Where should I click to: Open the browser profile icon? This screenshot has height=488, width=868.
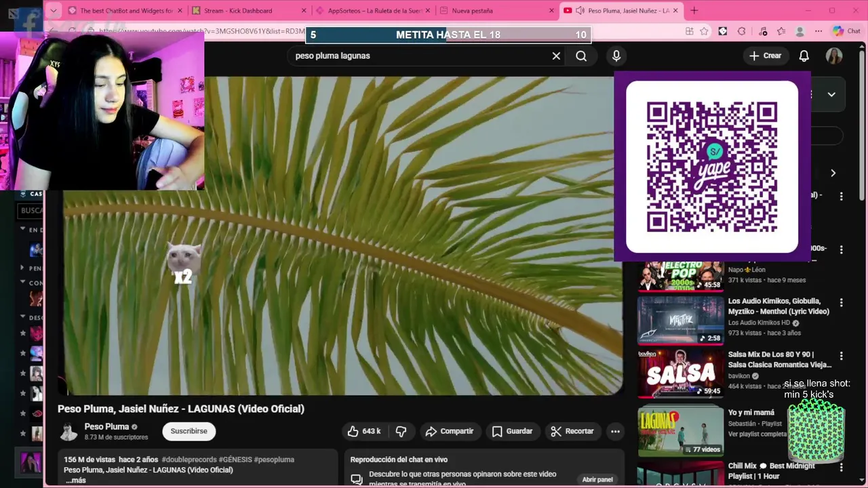click(800, 31)
